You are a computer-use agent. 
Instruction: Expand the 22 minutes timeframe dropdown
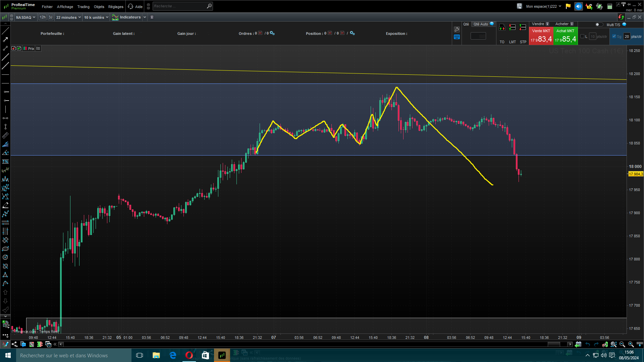pyautogui.click(x=68, y=17)
